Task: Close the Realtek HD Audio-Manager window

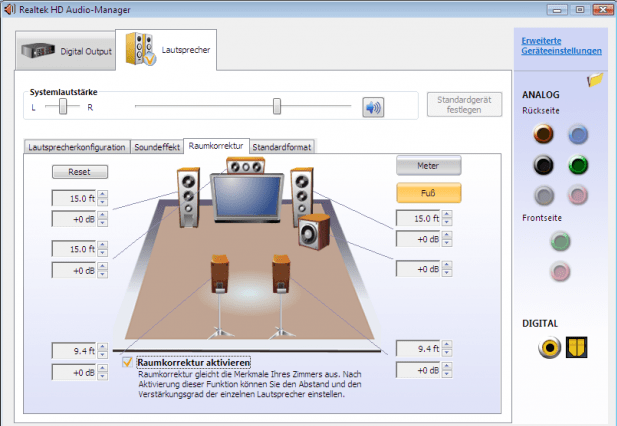Action: [602, 9]
